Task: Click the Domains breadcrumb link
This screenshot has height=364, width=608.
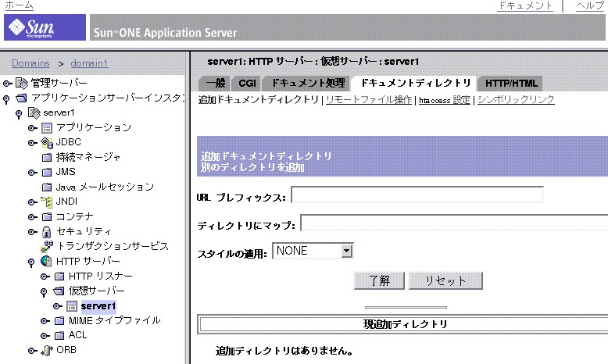Action: [30, 63]
